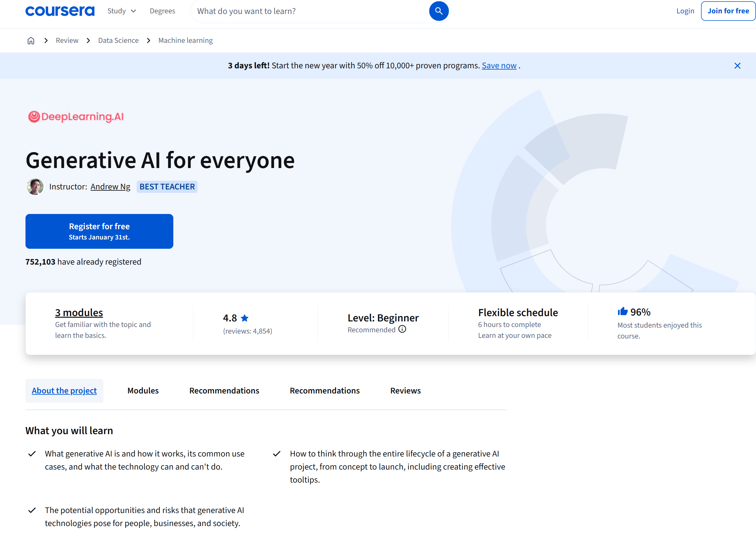Go to the home breadcrumb icon
Screen dimensions: 756x559
coord(31,41)
